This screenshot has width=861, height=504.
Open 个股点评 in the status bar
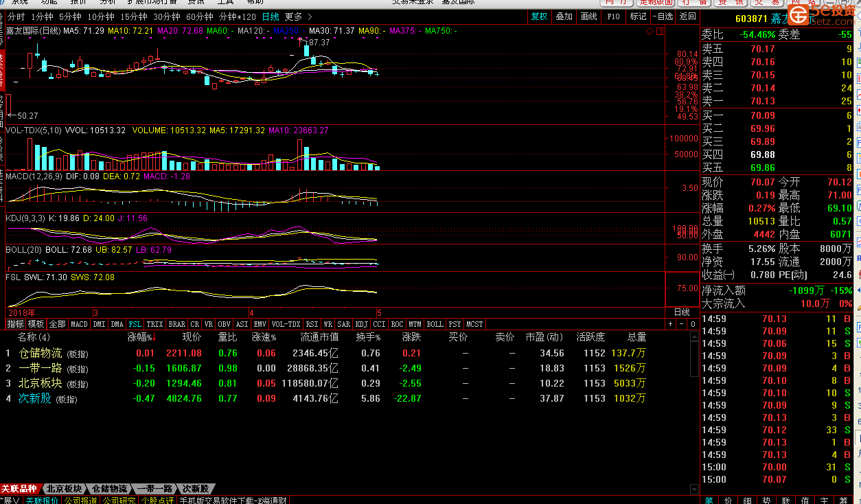click(x=157, y=500)
